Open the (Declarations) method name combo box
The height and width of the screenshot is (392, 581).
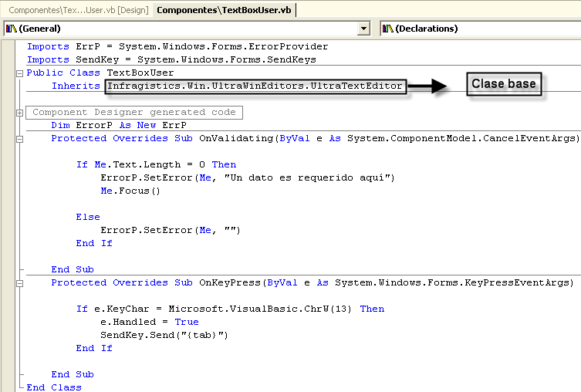481,29
